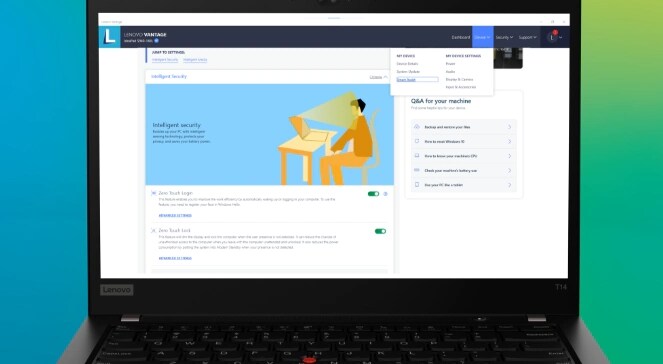The height and width of the screenshot is (364, 663).
Task: Go to the Dashboard tab
Action: point(460,37)
